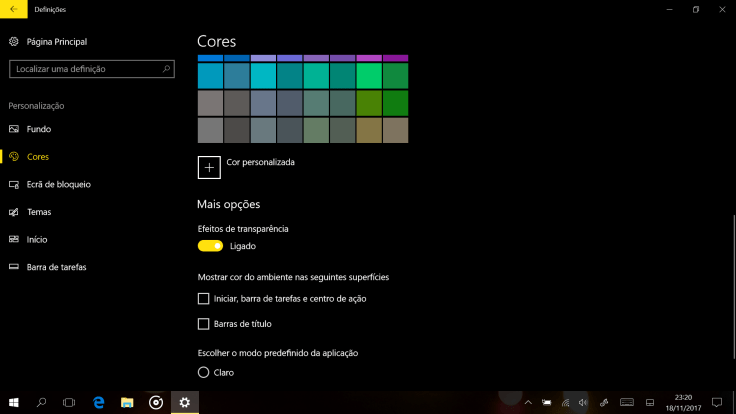Open Microsoft Edge from the taskbar

(99, 402)
